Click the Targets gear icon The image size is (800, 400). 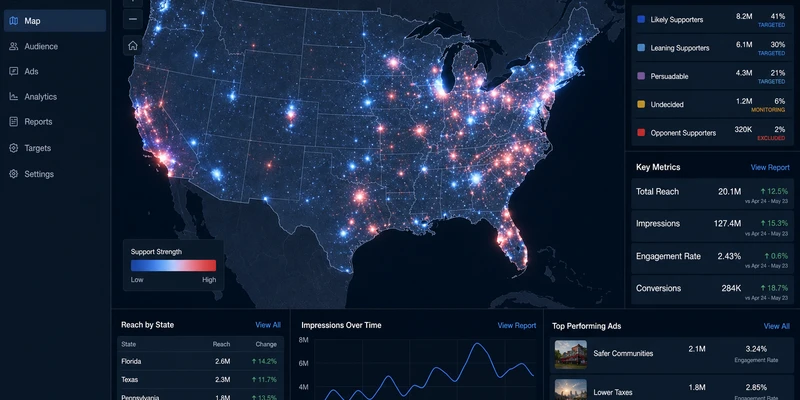pos(14,148)
